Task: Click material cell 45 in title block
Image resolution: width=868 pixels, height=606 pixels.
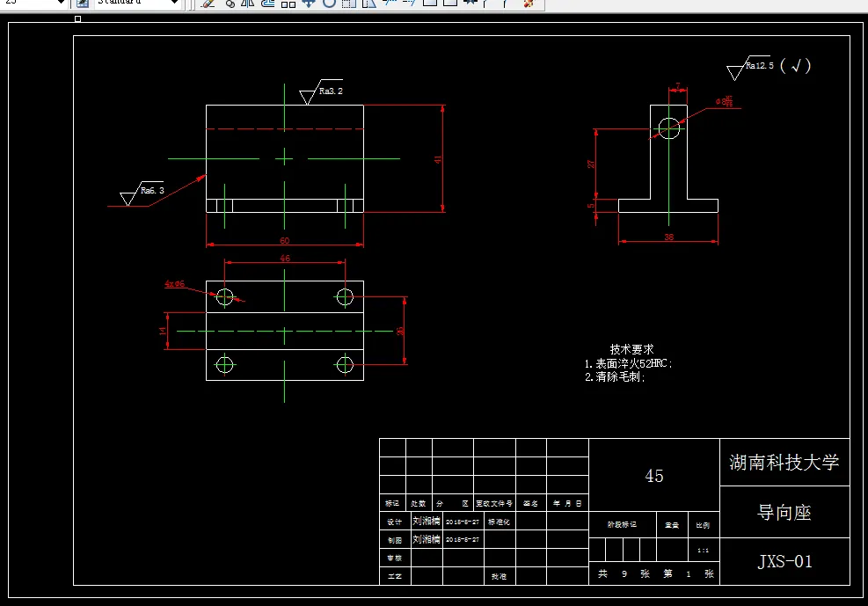Action: coord(653,476)
